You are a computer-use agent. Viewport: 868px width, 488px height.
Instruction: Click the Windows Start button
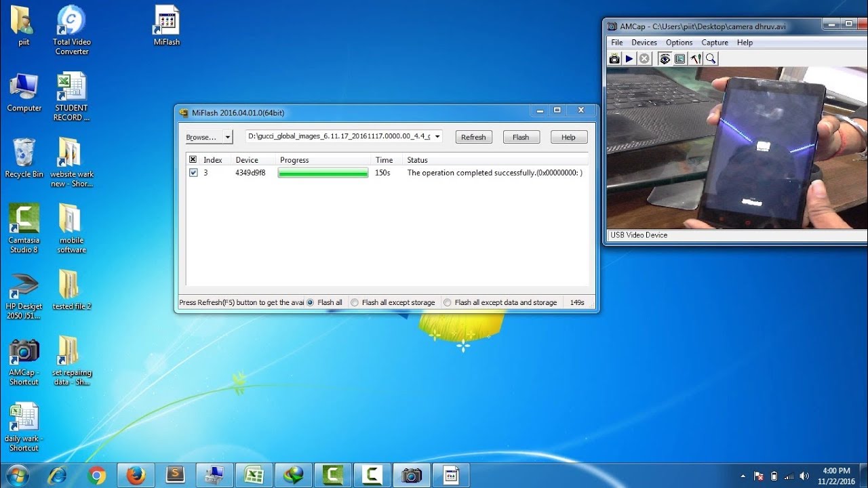pyautogui.click(x=17, y=475)
